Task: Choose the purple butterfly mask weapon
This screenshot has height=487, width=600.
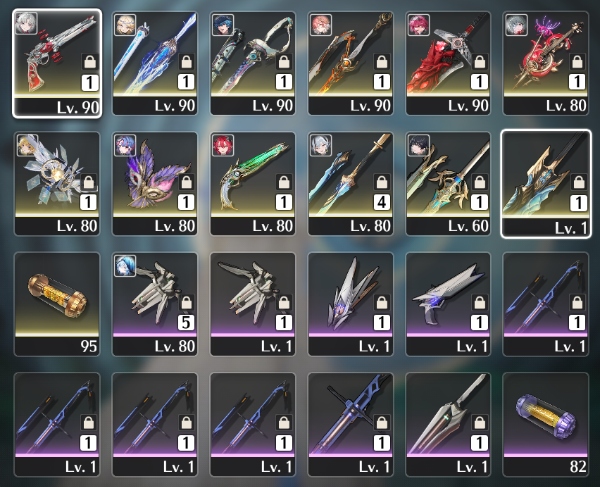Action: tap(155, 184)
